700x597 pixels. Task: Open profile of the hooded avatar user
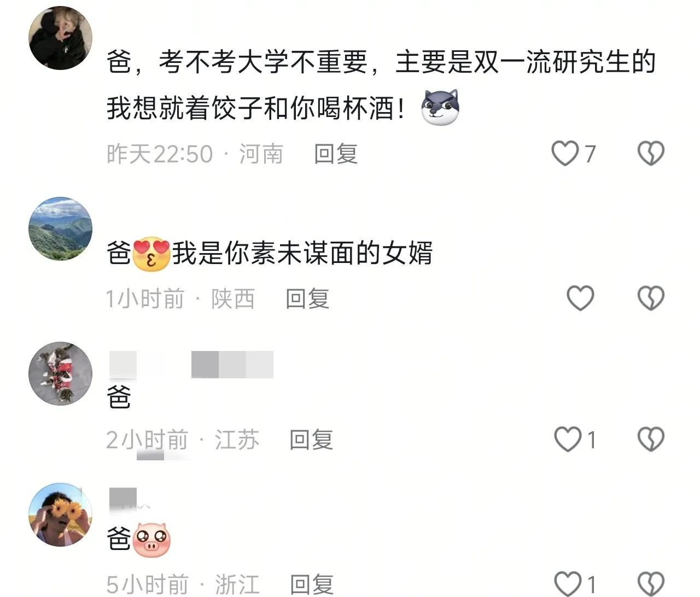coord(60,38)
